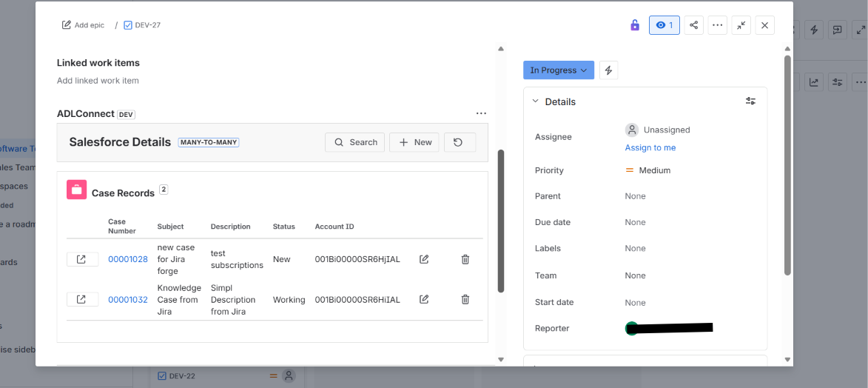Click the Add epic pencil icon
This screenshot has height=388, width=868.
67,25
